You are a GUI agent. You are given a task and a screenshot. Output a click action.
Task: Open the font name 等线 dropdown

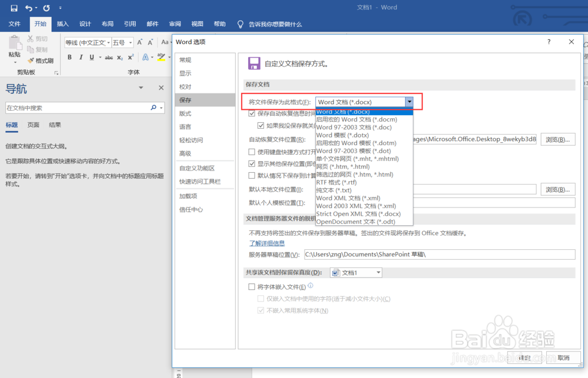pyautogui.click(x=108, y=43)
